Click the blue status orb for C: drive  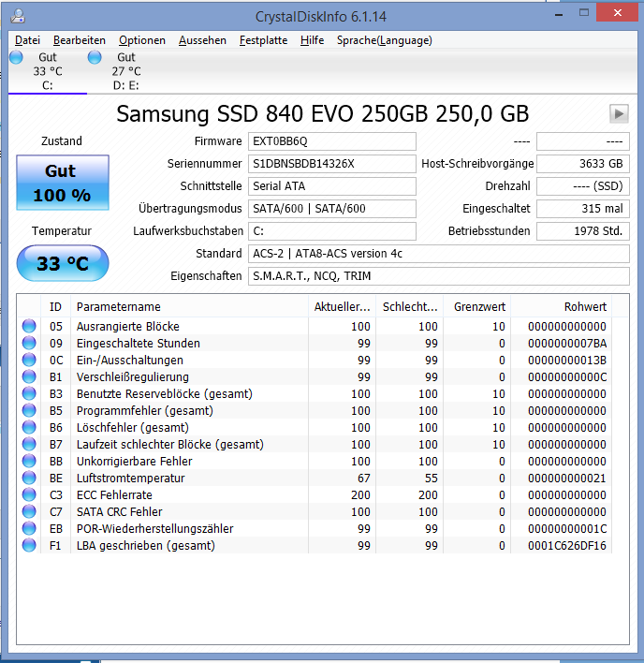17,57
